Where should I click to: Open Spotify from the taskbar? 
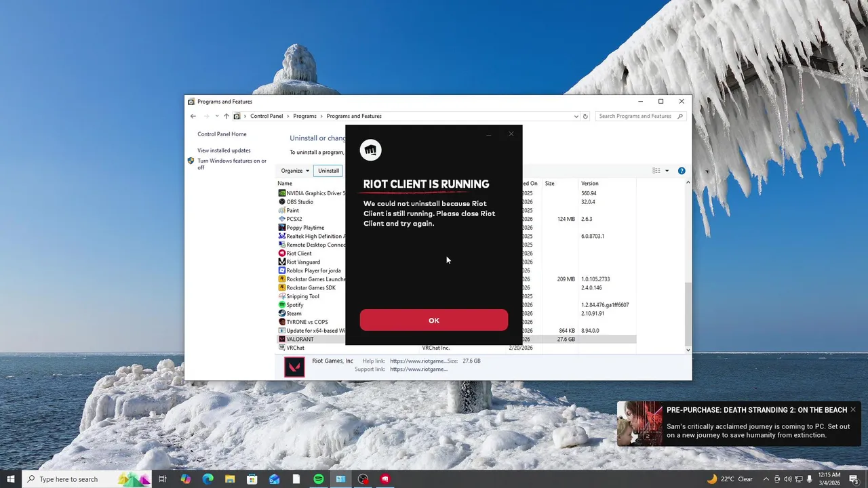tap(319, 479)
